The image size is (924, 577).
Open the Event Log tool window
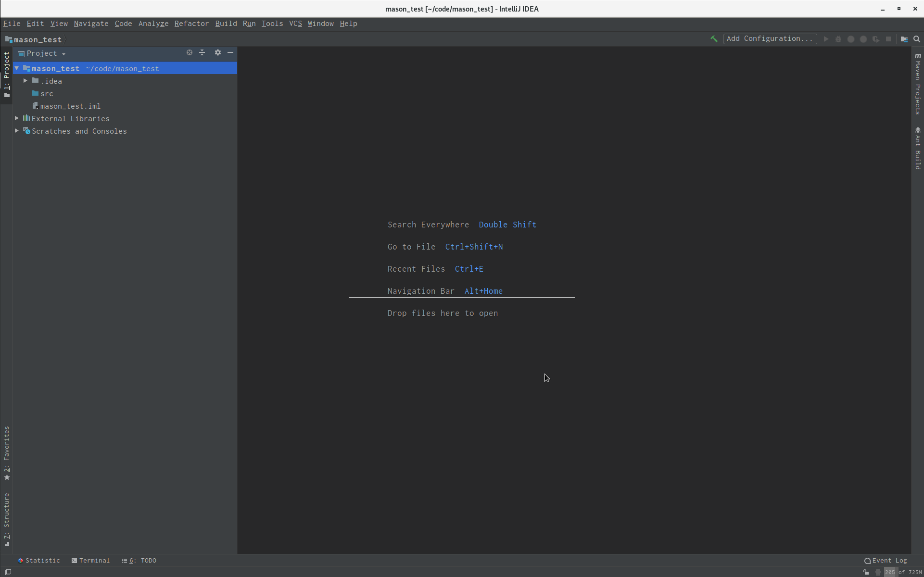886,561
